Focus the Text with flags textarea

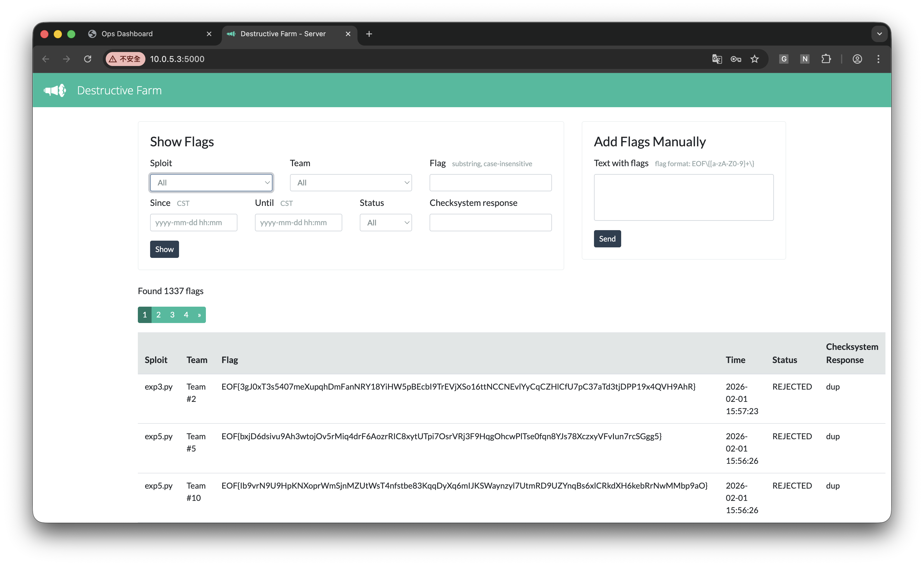point(683,197)
